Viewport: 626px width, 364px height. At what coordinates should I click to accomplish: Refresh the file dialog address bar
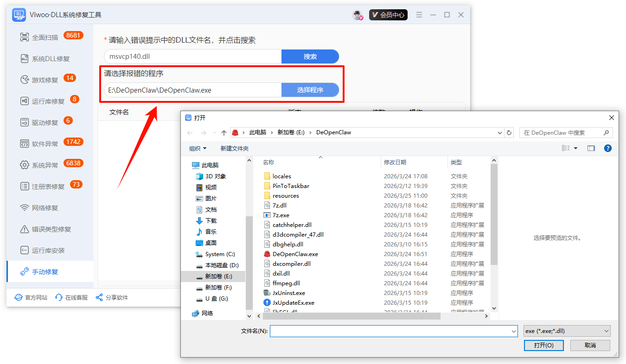[x=510, y=133]
